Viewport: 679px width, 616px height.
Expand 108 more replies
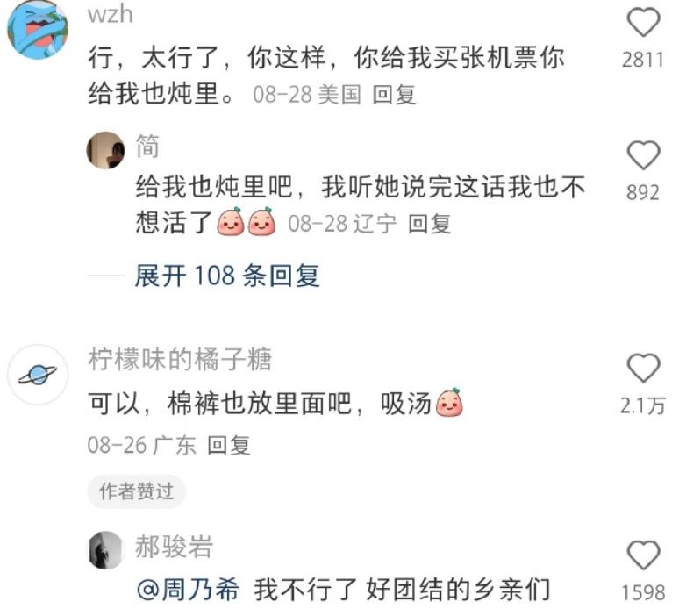tap(227, 276)
